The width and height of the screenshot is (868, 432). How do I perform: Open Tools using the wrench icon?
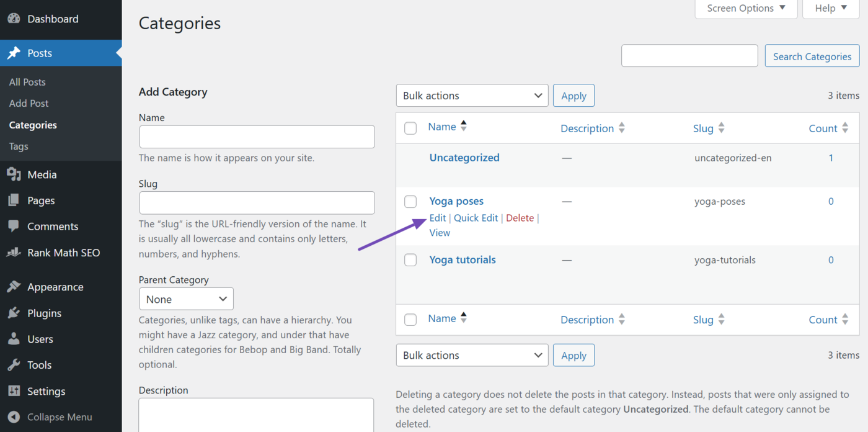click(x=14, y=364)
